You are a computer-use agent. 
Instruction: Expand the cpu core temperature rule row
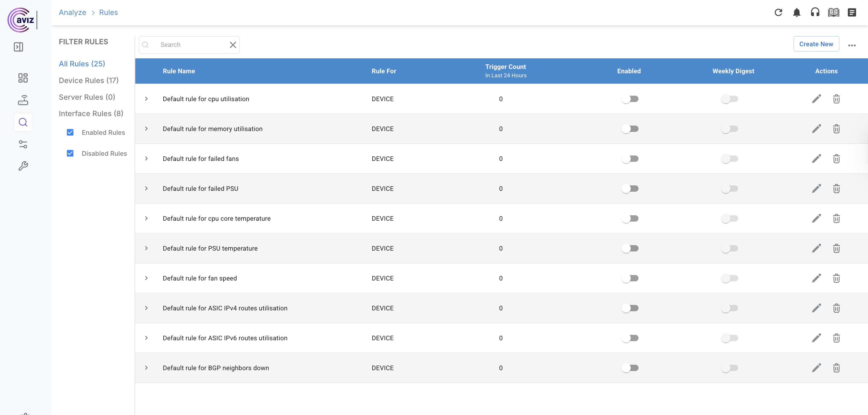click(146, 218)
